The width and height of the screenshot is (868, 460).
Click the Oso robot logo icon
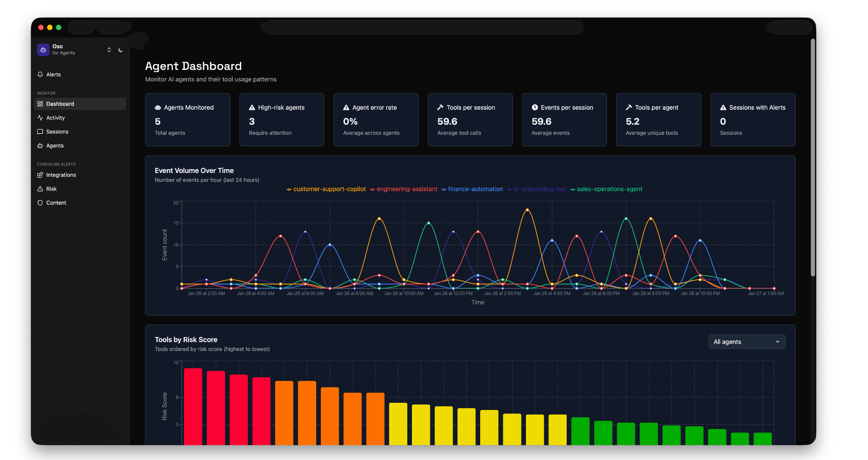coord(43,50)
